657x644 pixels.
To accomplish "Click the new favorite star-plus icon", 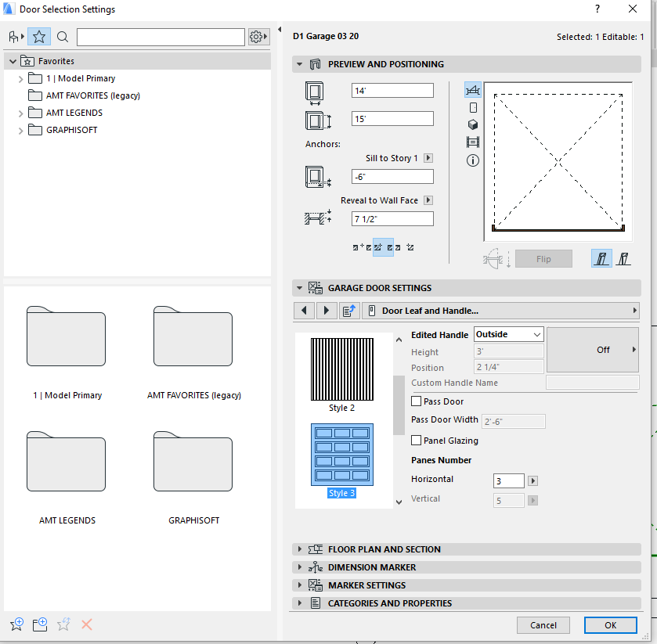I will [x=16, y=624].
